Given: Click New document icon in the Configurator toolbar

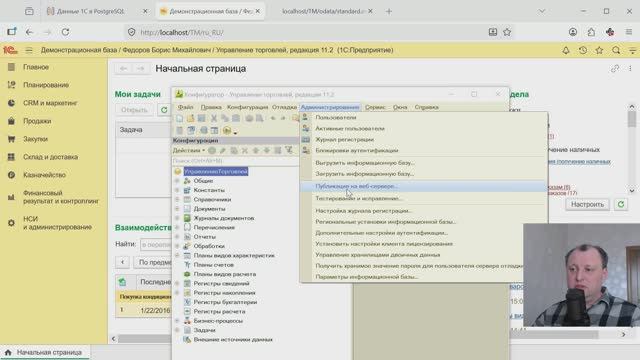Looking at the screenshot, I should coord(180,118).
